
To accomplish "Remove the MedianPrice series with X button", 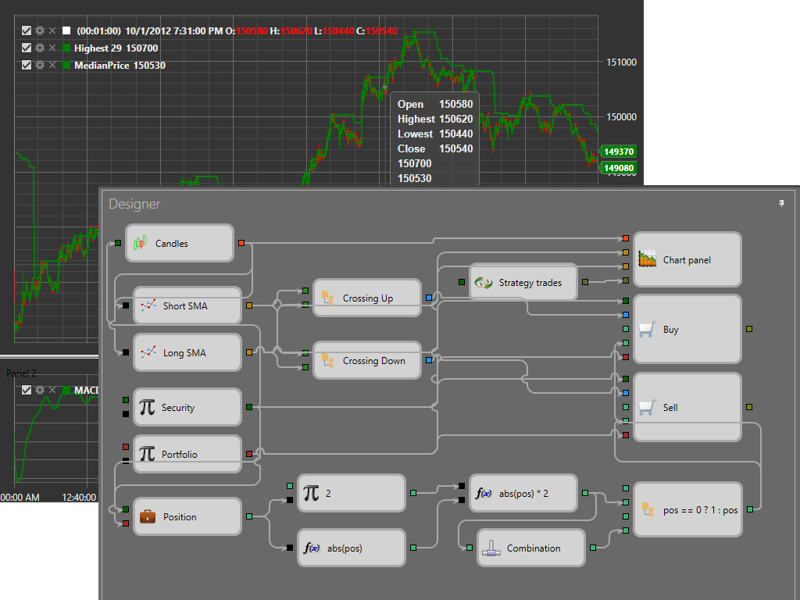I will pos(53,65).
